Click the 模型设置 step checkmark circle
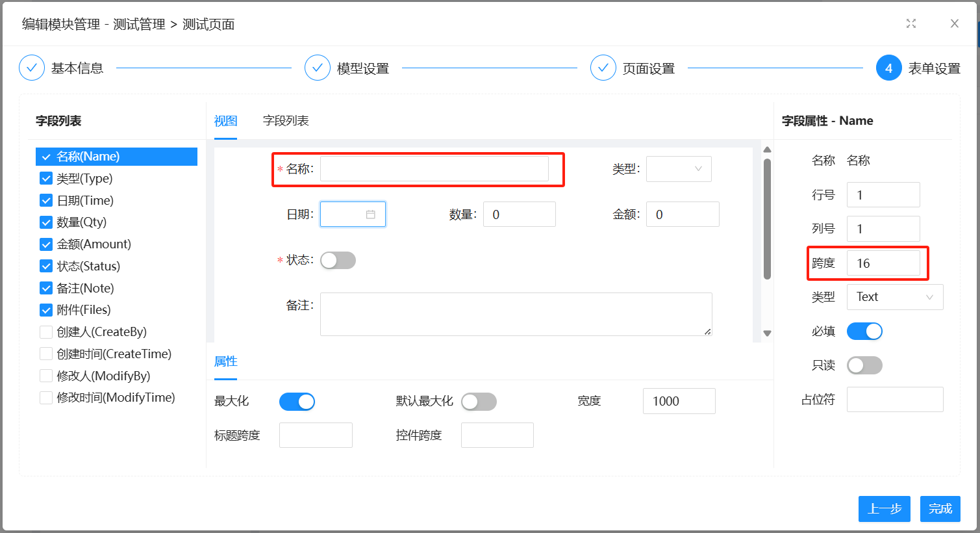Viewport: 980px width, 533px height. pos(318,68)
